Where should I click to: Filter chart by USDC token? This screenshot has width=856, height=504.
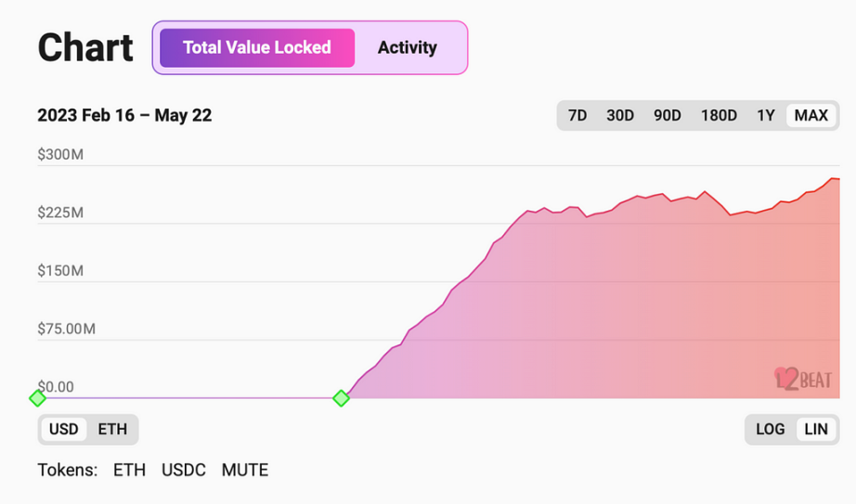pos(184,471)
